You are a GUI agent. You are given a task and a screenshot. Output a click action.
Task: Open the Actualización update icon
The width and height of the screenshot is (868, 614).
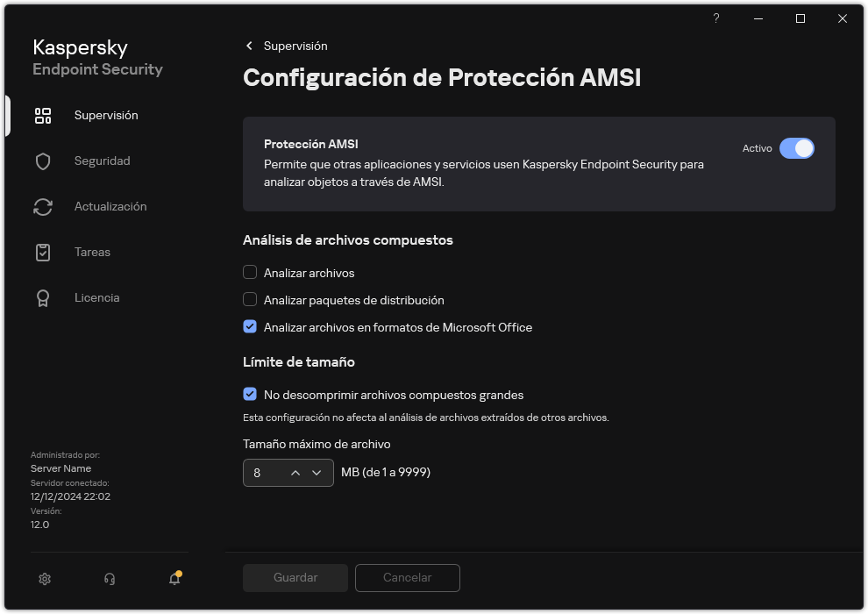click(43, 206)
